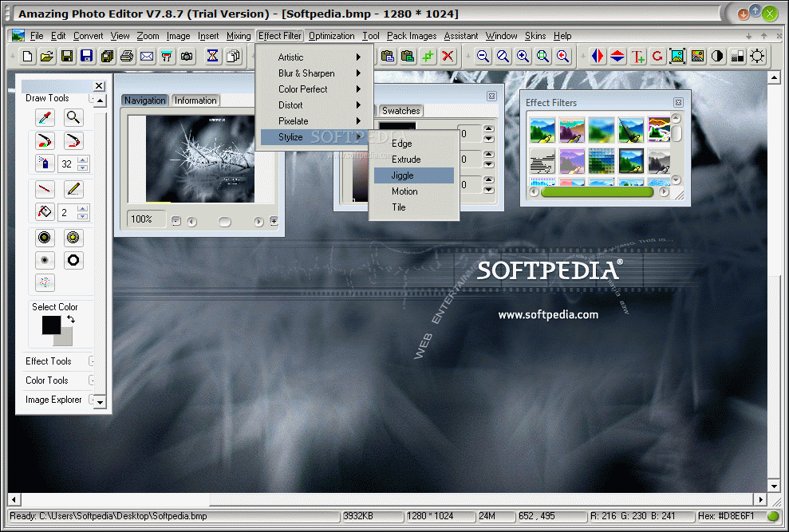
Task: Click the red G toolbar icon
Action: point(657,57)
